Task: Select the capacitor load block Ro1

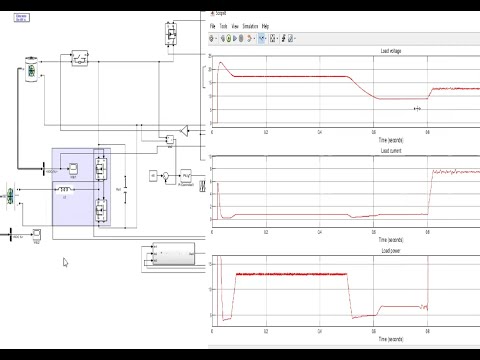Action: 125,189
